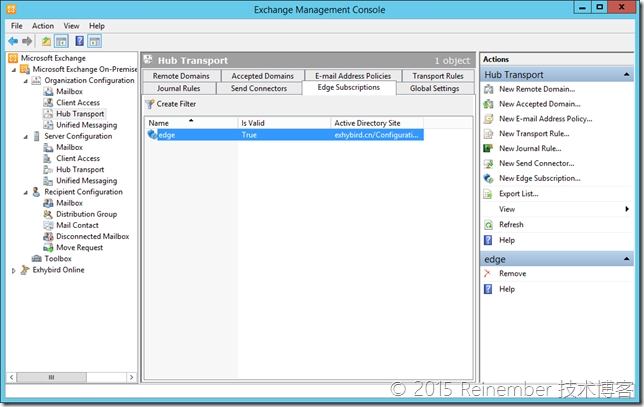Select Mail Contact tree item
The image size is (644, 407).
tap(77, 225)
